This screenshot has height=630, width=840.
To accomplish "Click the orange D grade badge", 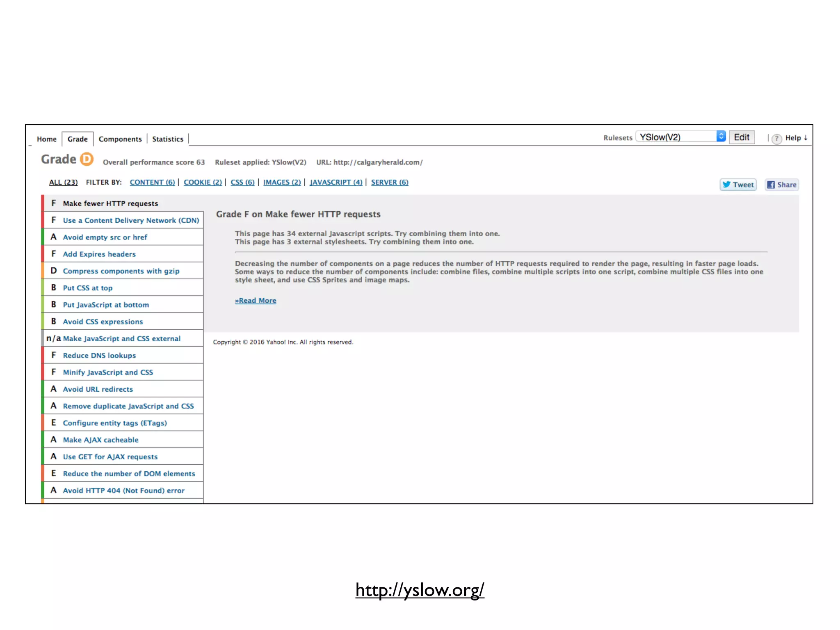I will pos(87,159).
